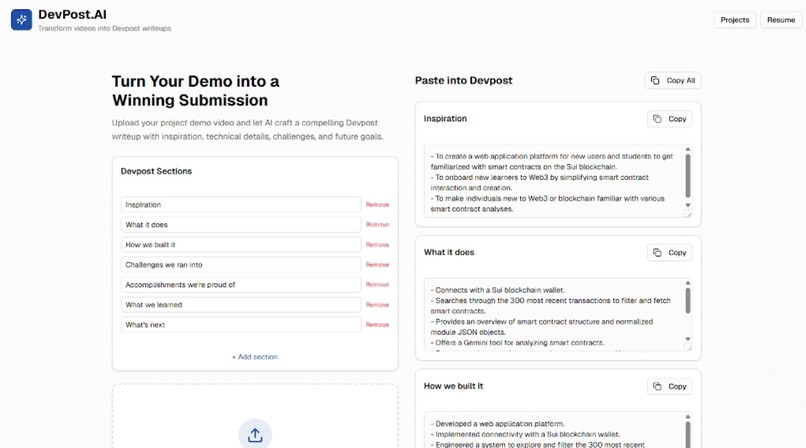Copy the Inspiration section text
Viewport: 806px width, 448px height.
click(x=670, y=119)
